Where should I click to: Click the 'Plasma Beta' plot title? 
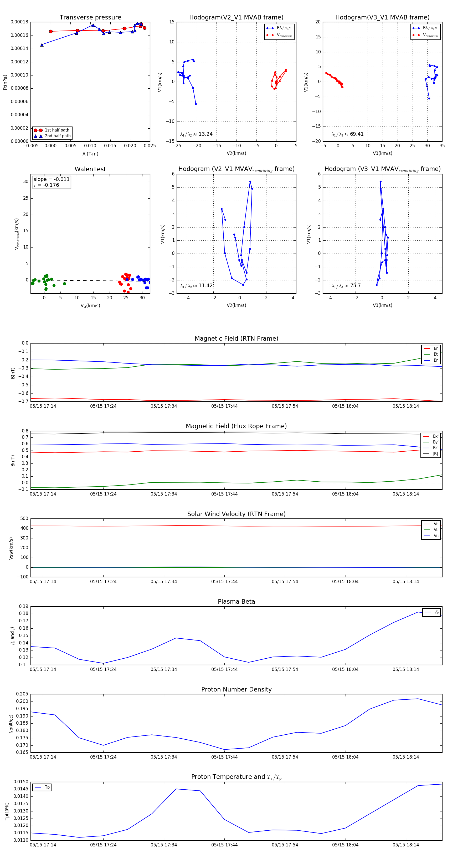[236, 602]
